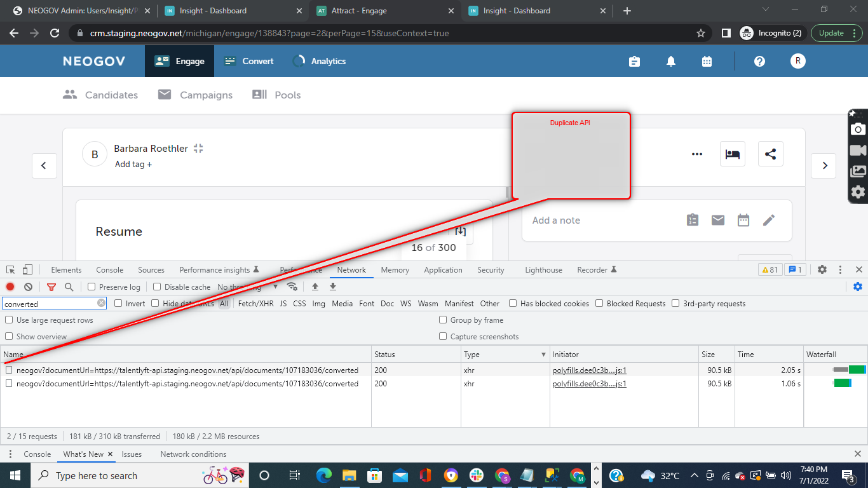868x488 pixels.
Task: Enable the Preserve log checkbox
Action: coord(90,287)
